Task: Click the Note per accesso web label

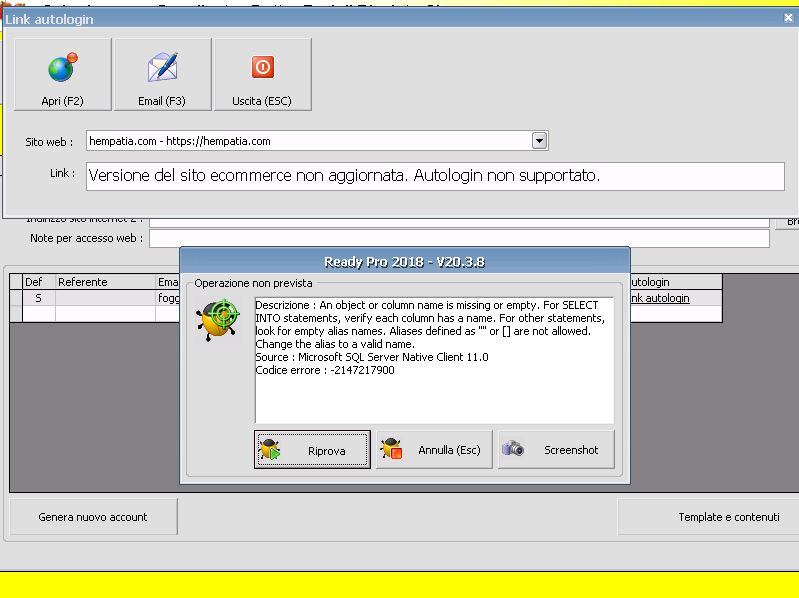Action: pos(87,238)
